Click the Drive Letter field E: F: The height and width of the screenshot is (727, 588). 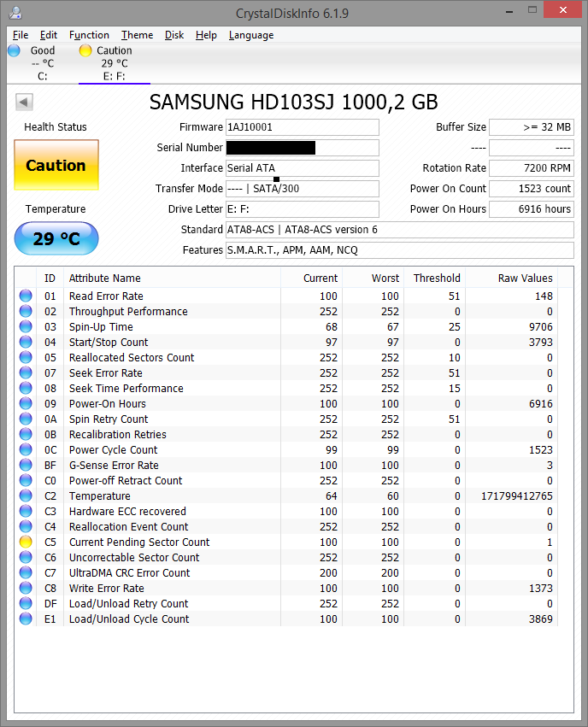coord(303,208)
